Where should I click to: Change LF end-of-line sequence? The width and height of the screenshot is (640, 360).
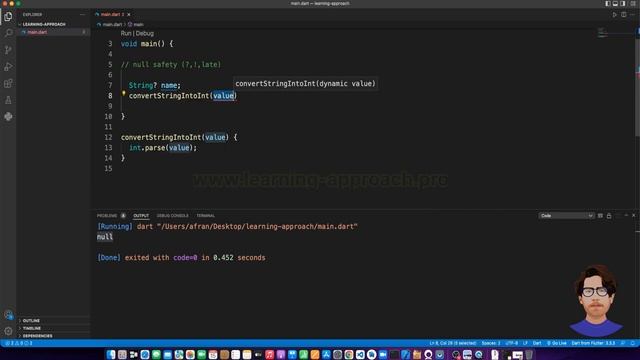[525, 343]
